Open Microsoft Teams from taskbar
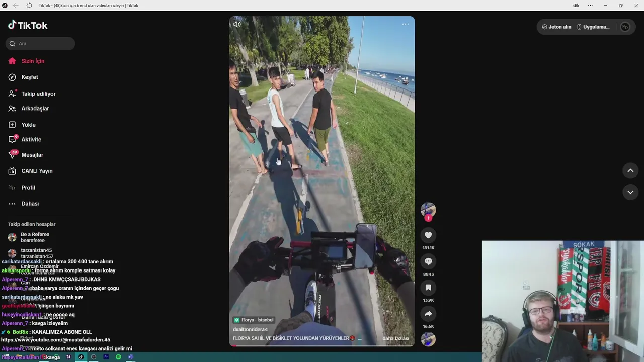This screenshot has width=644, height=362. pyautogui.click(x=130, y=357)
